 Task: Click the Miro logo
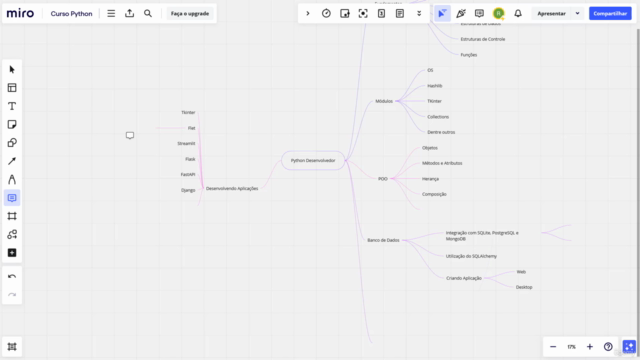20,13
